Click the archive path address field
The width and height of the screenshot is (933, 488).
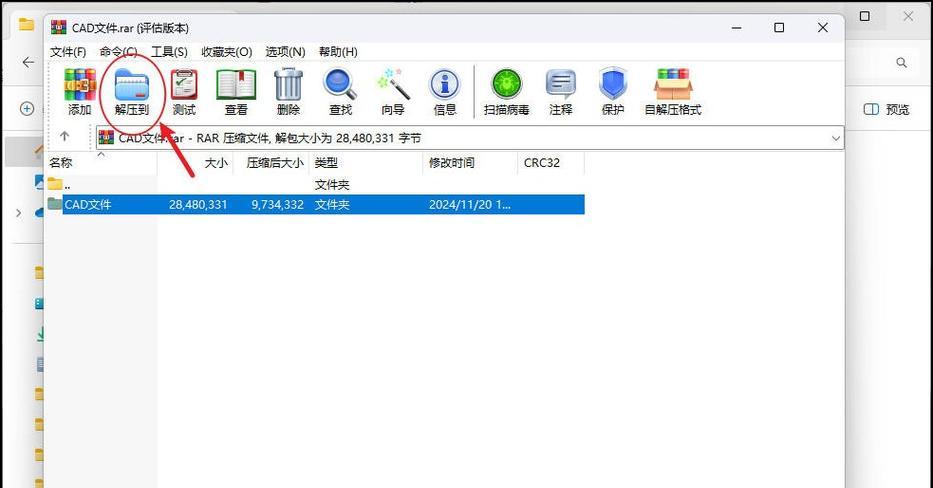pos(469,138)
